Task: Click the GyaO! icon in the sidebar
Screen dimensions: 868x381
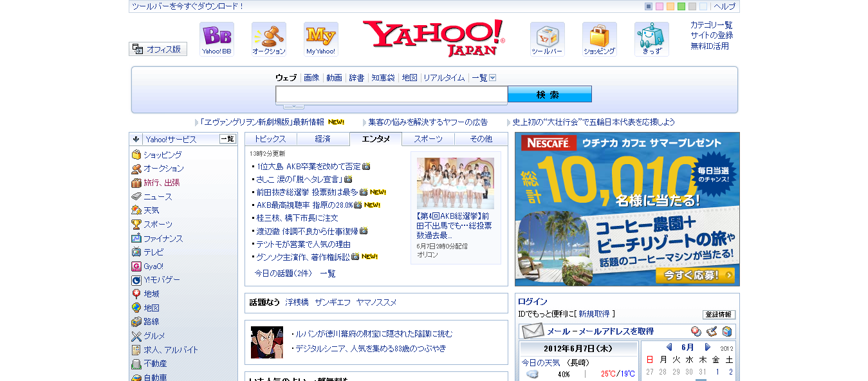Action: [136, 266]
